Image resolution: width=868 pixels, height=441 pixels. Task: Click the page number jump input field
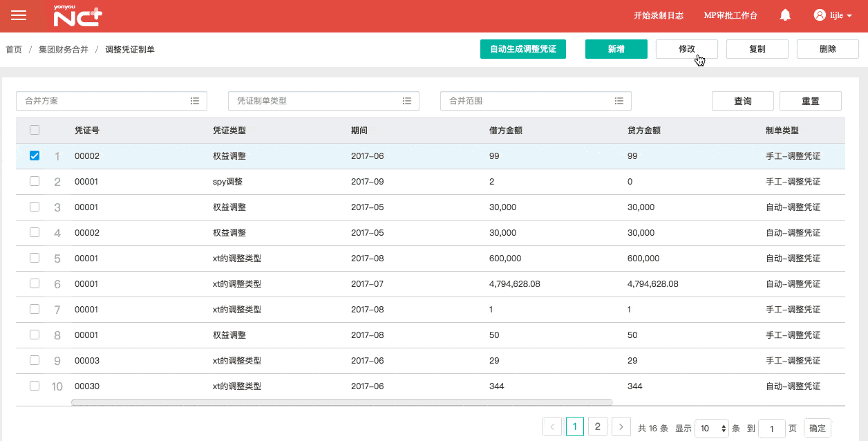772,429
